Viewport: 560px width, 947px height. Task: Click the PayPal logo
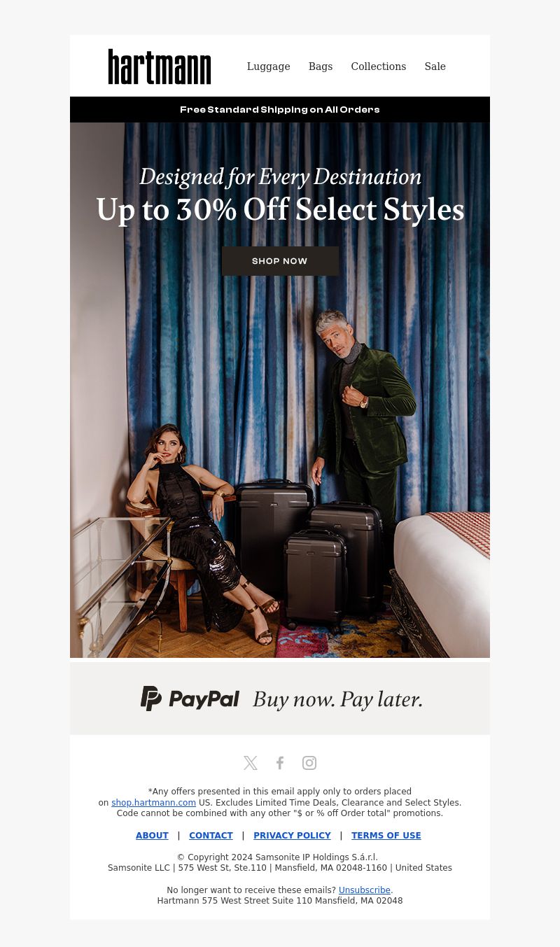[x=190, y=699]
